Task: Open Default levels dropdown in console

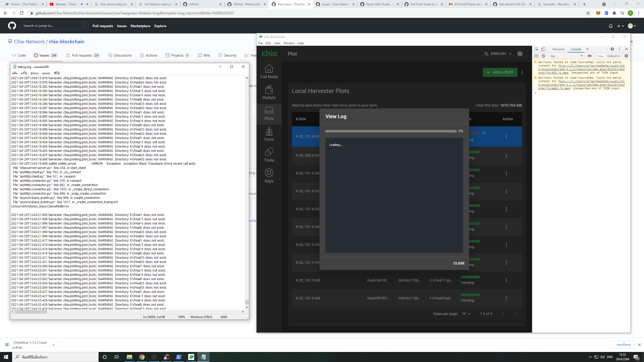Action: click(x=613, y=56)
